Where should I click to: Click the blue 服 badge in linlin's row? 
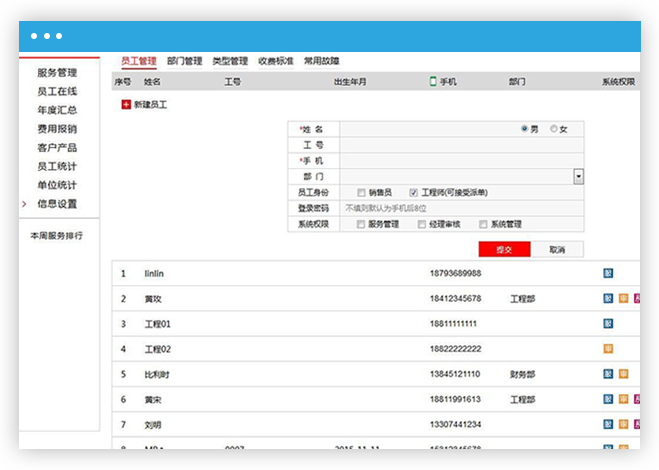click(x=607, y=273)
